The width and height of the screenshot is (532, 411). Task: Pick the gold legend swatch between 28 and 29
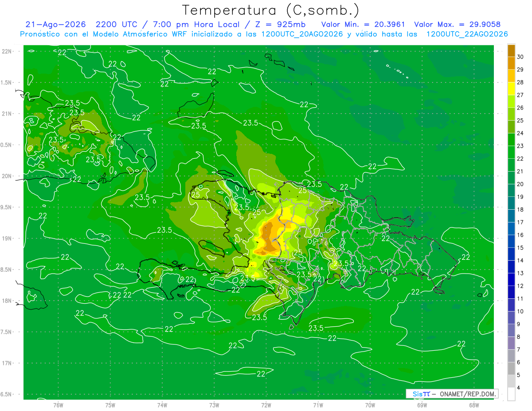(x=511, y=76)
